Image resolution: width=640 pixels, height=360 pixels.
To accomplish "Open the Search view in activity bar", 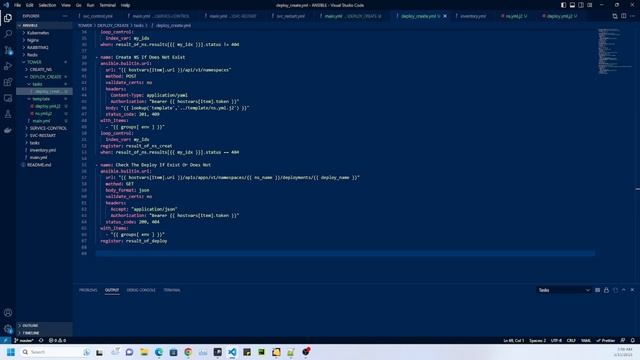I will [8, 34].
